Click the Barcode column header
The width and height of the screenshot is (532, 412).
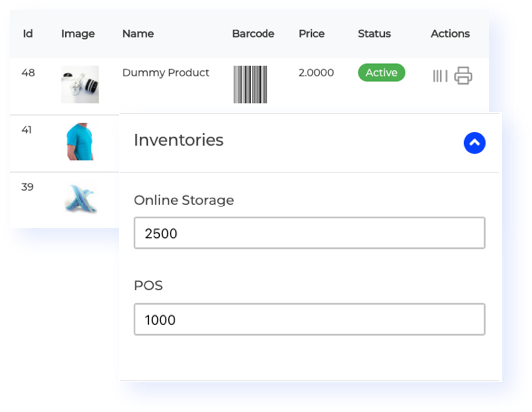(x=254, y=34)
